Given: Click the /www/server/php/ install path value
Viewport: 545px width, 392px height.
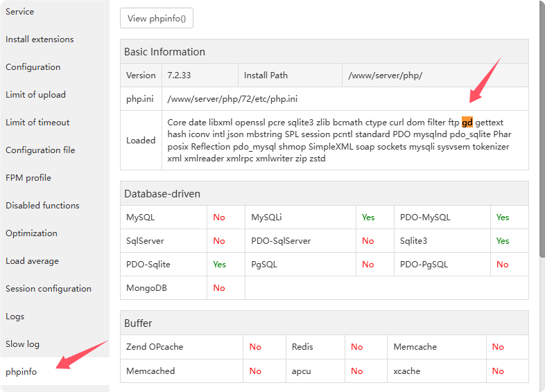Looking at the screenshot, I should coord(385,75).
